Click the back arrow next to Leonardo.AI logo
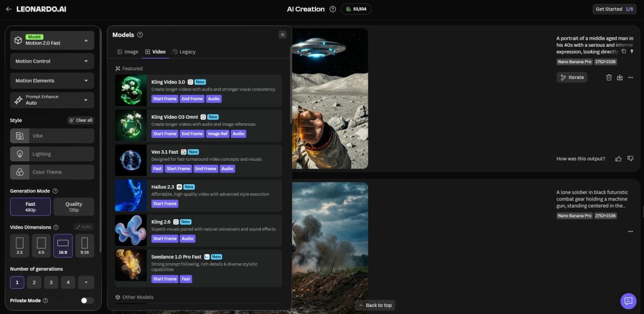Viewport: 644px width, 314px height. coord(8,9)
